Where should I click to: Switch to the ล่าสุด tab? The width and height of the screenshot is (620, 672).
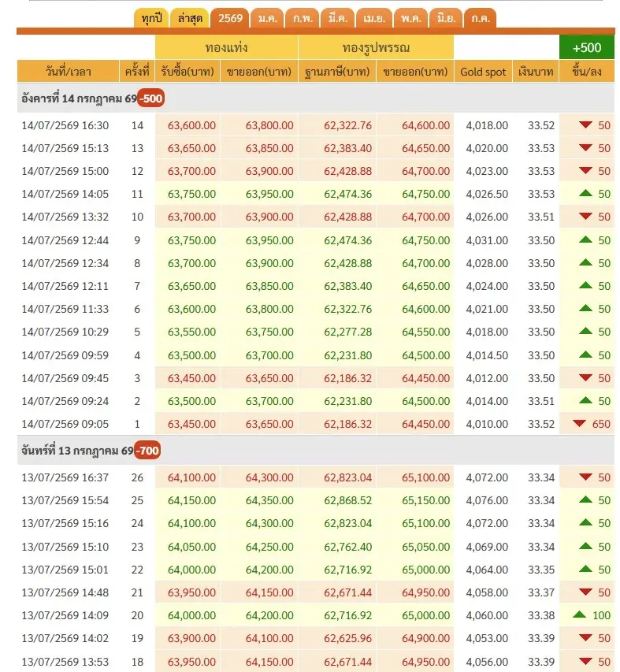[x=189, y=18]
